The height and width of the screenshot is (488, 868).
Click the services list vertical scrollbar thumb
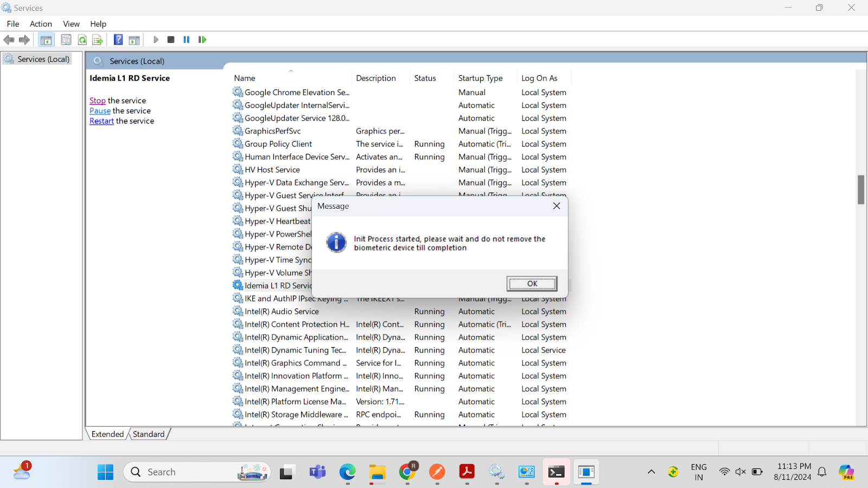click(861, 190)
